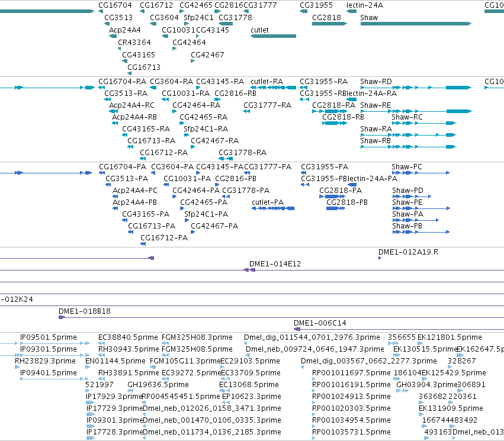Screen dimensions: 504x441
Task: Select the RH23829.3prime EST label
Action: coord(46,361)
